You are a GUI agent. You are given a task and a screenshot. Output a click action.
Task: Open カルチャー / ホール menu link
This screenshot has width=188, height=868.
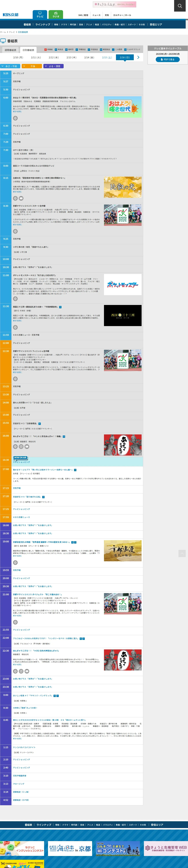(x=122, y=15)
